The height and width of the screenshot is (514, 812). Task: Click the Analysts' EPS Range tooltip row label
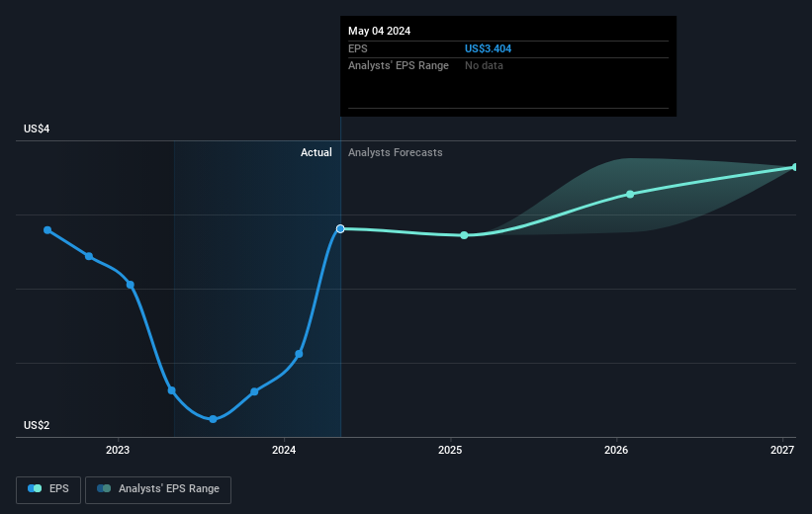pyautogui.click(x=399, y=66)
